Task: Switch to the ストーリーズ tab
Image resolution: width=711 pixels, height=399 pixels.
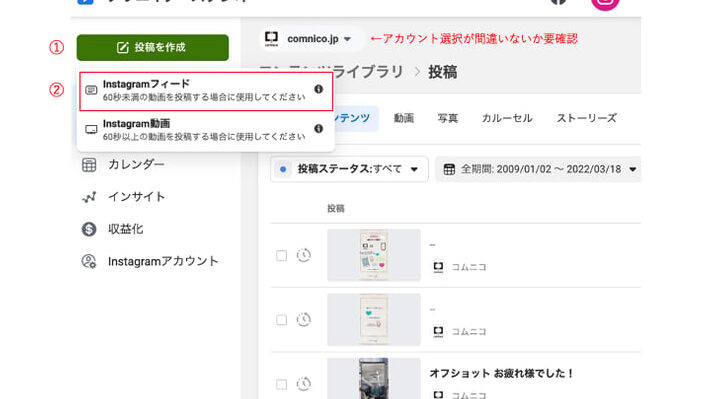Action: coord(586,118)
